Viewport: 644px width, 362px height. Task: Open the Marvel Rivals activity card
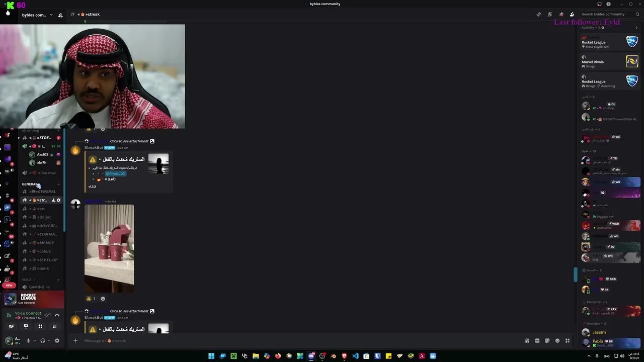click(610, 62)
